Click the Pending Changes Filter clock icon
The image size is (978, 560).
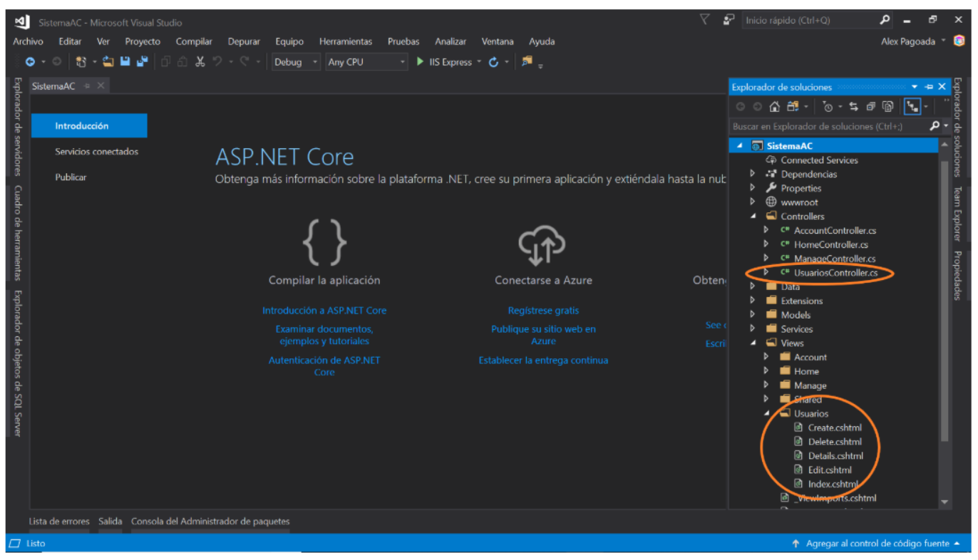click(x=828, y=107)
